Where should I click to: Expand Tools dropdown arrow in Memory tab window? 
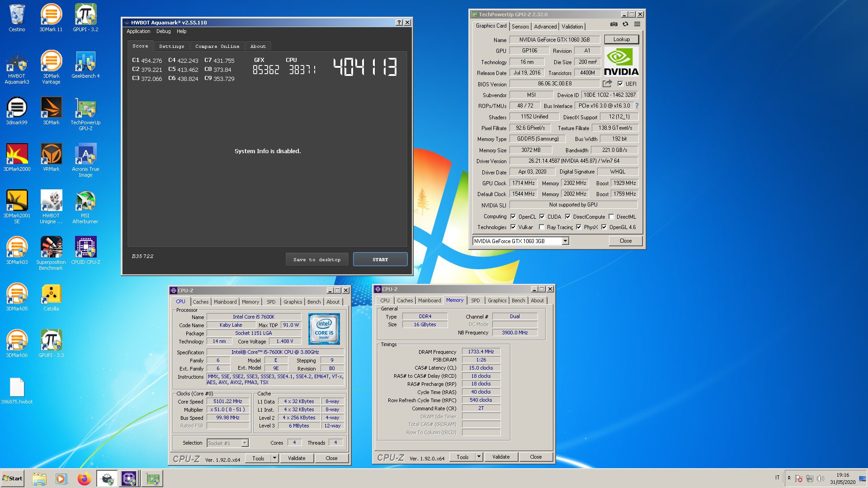coord(479,457)
